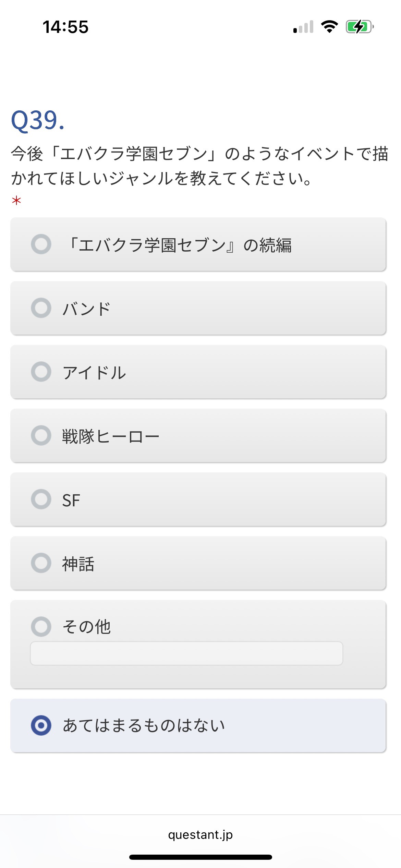This screenshot has height=868, width=401.
Task: Click the アイドル option text label
Action: tap(94, 372)
